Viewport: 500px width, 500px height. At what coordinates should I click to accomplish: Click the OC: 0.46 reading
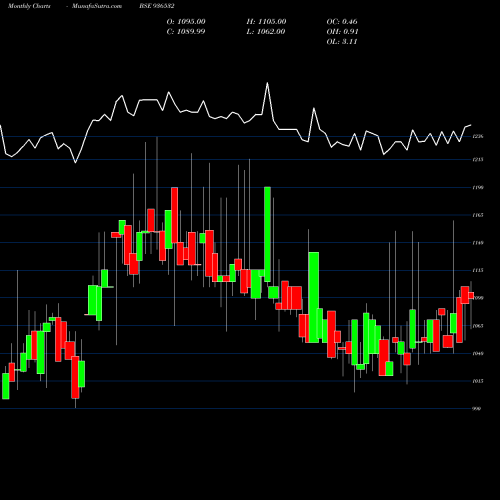click(x=342, y=22)
